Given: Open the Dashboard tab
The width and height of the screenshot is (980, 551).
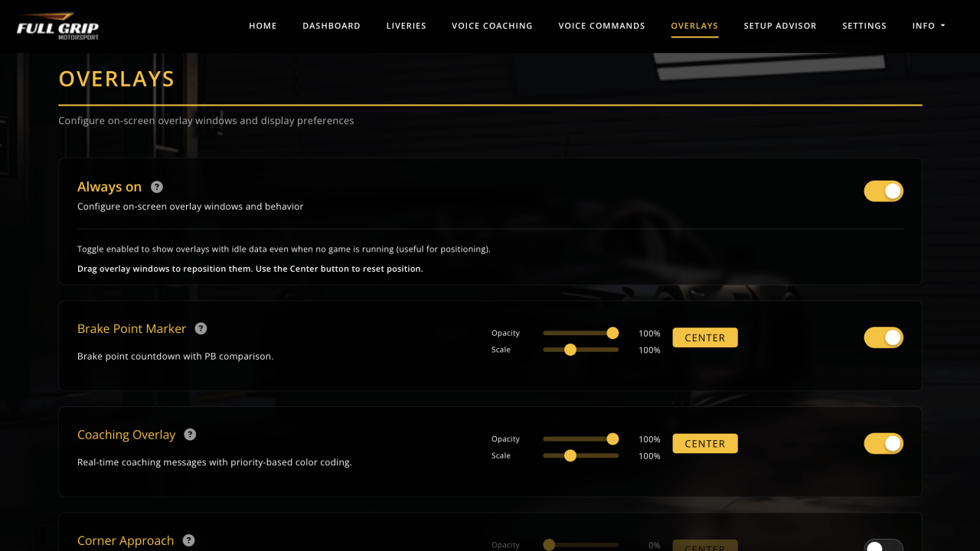Looking at the screenshot, I should tap(331, 26).
